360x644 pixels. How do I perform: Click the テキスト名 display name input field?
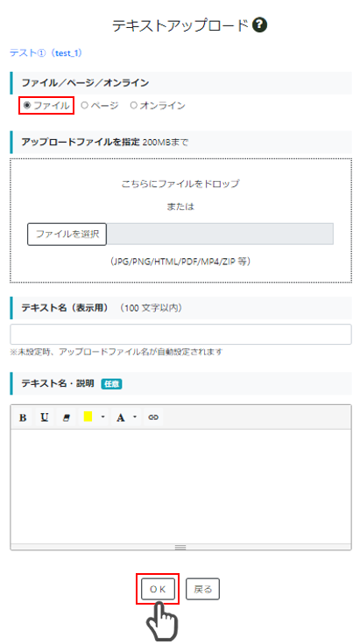180,334
